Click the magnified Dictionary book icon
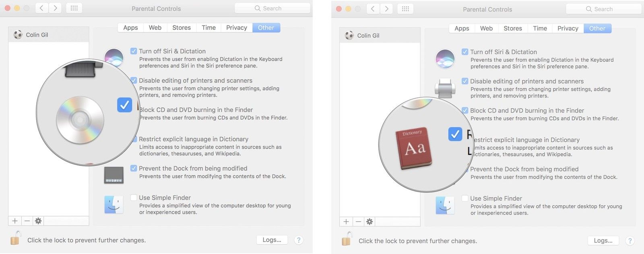 pos(414,148)
